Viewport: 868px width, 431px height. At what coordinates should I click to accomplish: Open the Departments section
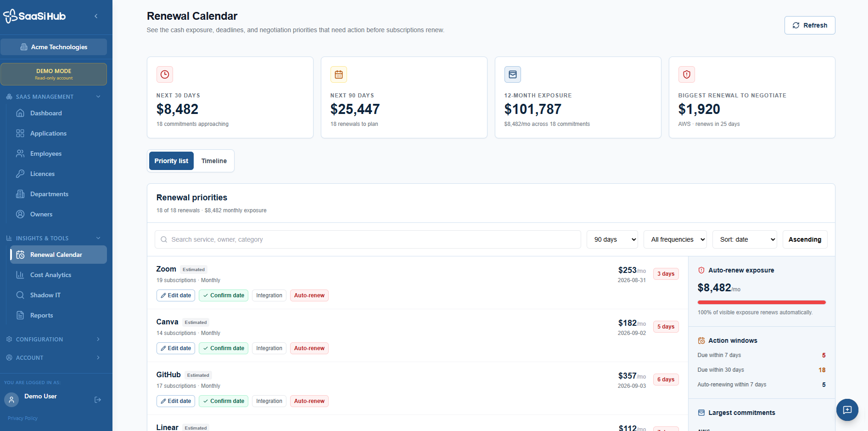(58, 194)
